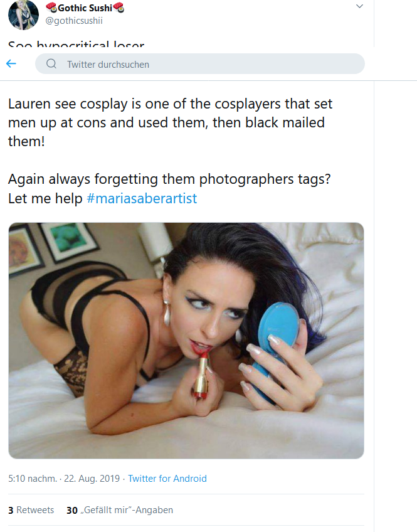Expand the tweet options chevron
The height and width of the screenshot is (532, 417).
pyautogui.click(x=360, y=6)
